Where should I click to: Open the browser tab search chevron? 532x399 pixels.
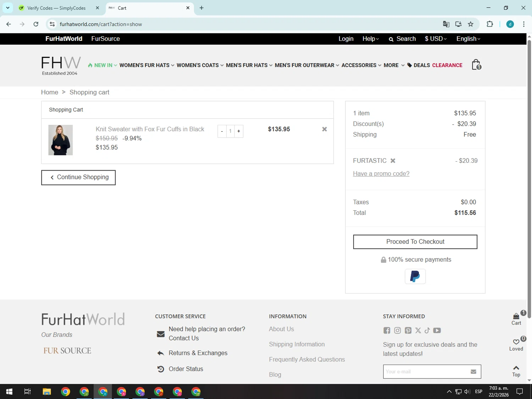coord(7,8)
